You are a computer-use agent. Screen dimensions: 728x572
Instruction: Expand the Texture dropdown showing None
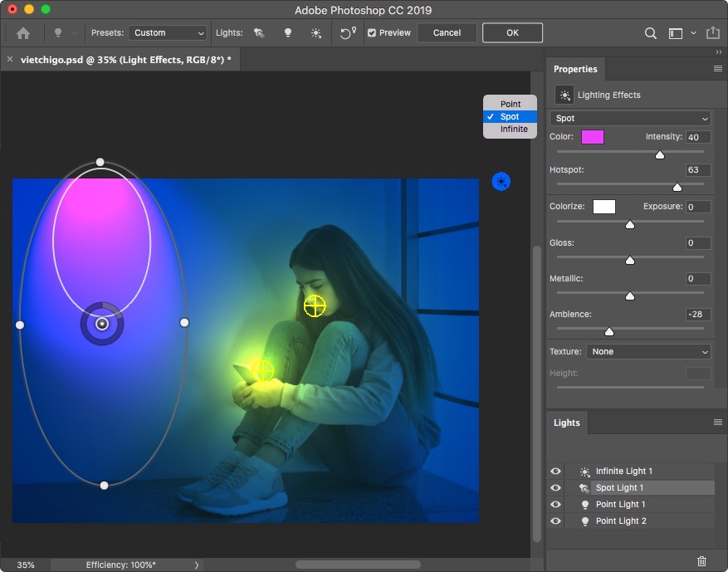[x=648, y=351]
